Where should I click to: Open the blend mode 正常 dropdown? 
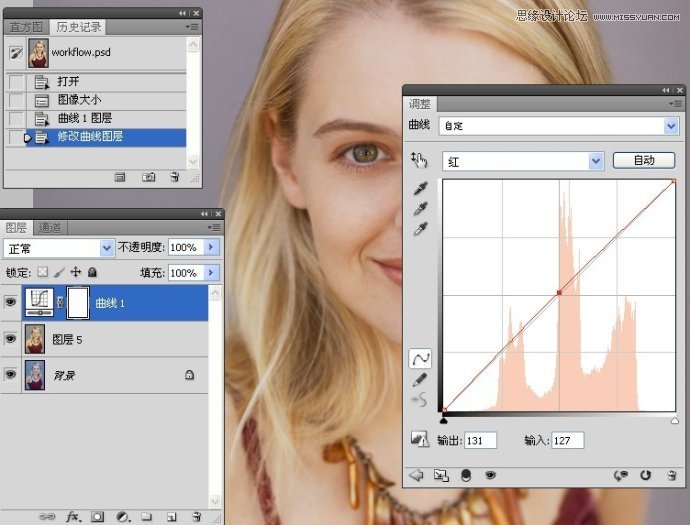pos(106,248)
